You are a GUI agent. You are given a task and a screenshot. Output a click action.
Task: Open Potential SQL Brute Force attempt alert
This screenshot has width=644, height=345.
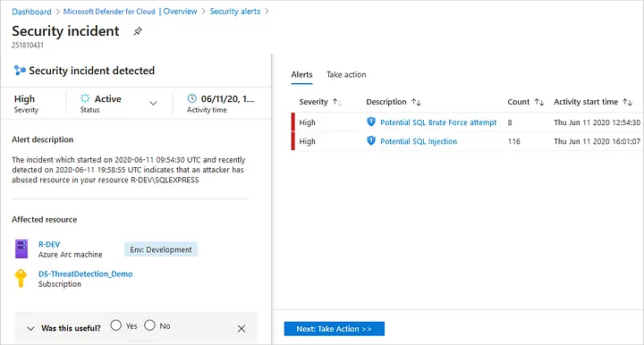click(438, 122)
